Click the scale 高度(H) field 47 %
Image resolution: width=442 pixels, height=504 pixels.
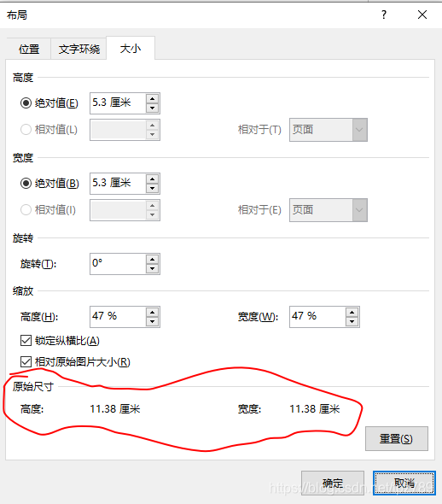(118, 317)
